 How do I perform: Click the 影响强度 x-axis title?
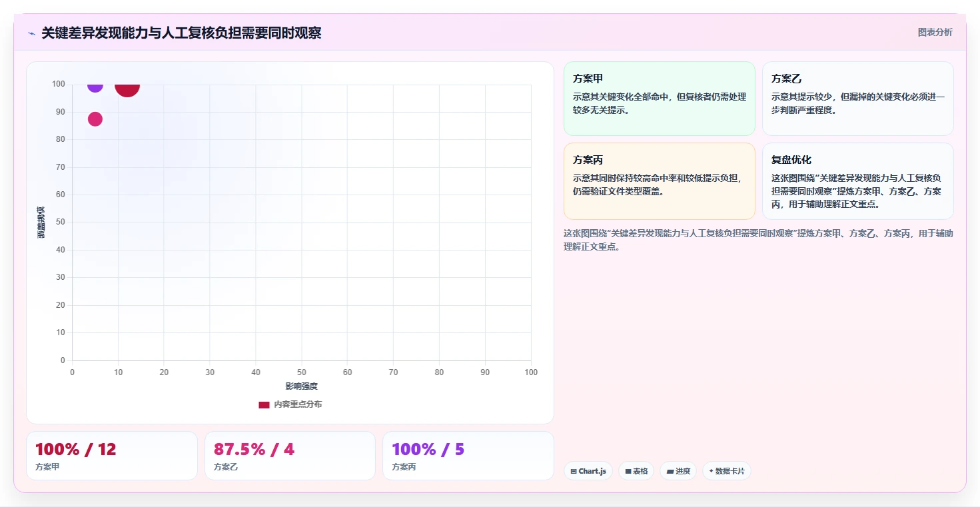pos(302,386)
